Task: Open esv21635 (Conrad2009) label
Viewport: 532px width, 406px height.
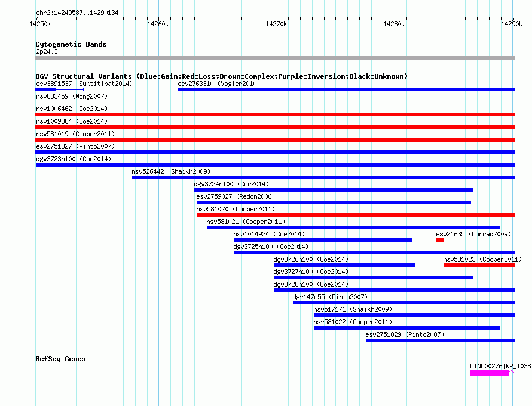Action: click(x=473, y=234)
